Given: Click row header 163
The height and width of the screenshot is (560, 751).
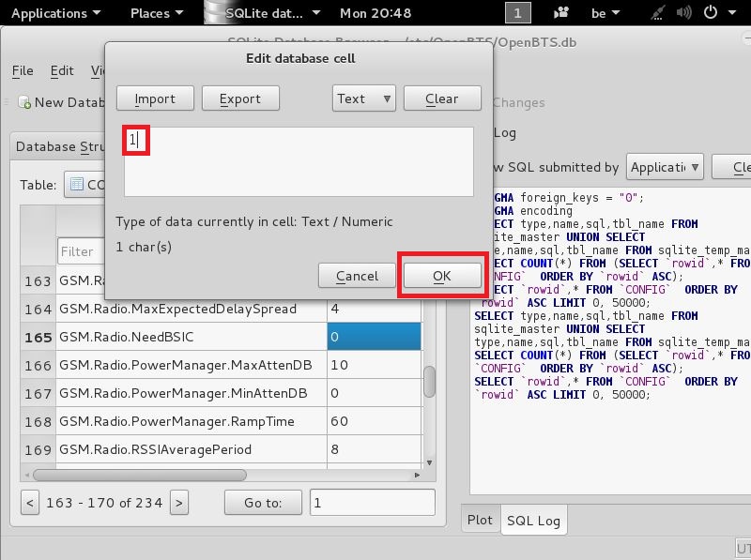Looking at the screenshot, I should (38, 281).
